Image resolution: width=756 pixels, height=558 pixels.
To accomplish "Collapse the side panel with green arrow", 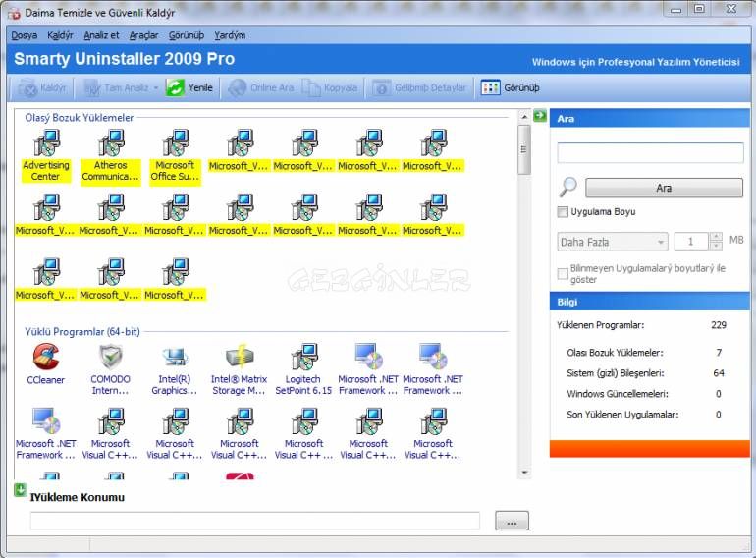I will [540, 116].
